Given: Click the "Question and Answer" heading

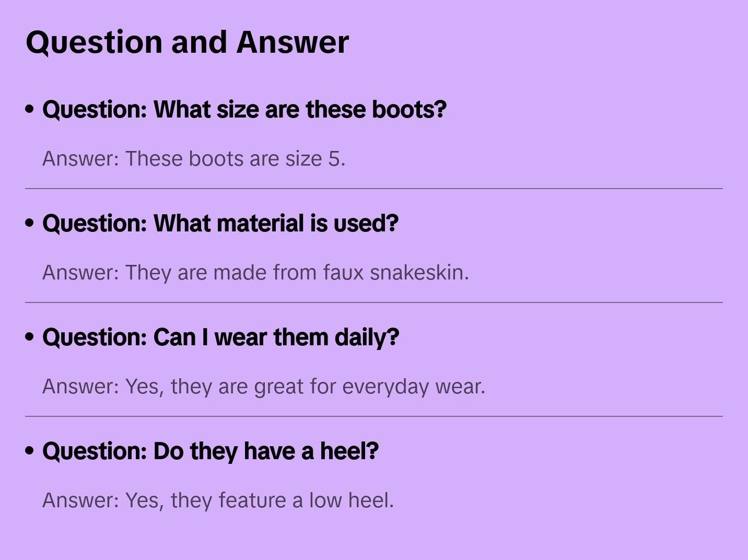Looking at the screenshot, I should (187, 42).
